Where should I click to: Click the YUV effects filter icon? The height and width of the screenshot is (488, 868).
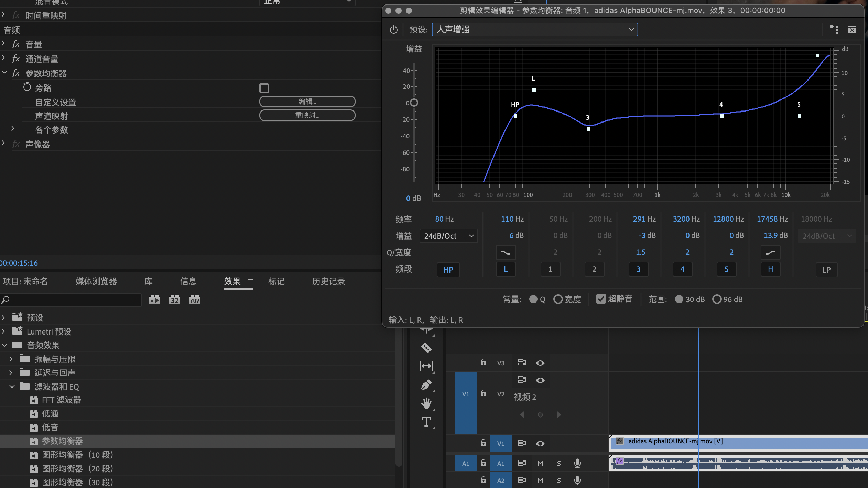click(x=195, y=300)
